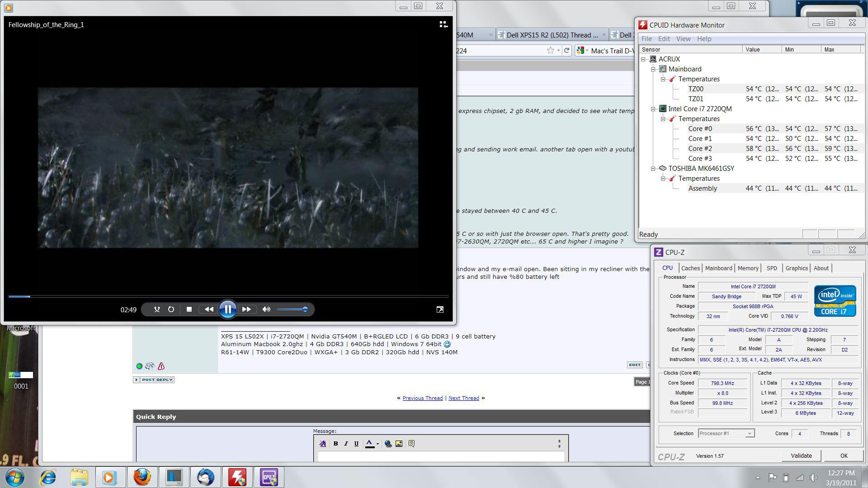Open the Windows Start menu
The width and height of the screenshot is (868, 488).
[14, 477]
